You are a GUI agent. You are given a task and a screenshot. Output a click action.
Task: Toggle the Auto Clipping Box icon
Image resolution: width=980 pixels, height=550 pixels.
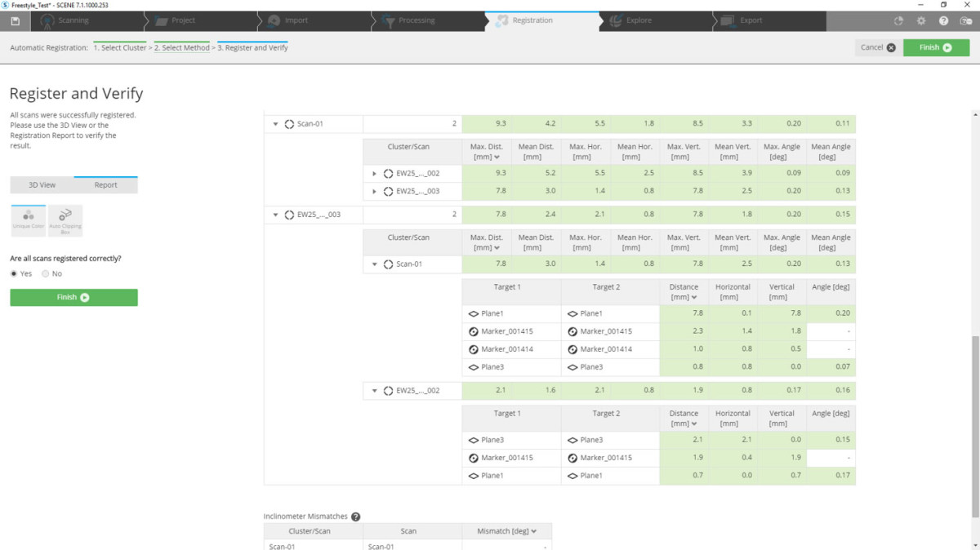coord(65,220)
